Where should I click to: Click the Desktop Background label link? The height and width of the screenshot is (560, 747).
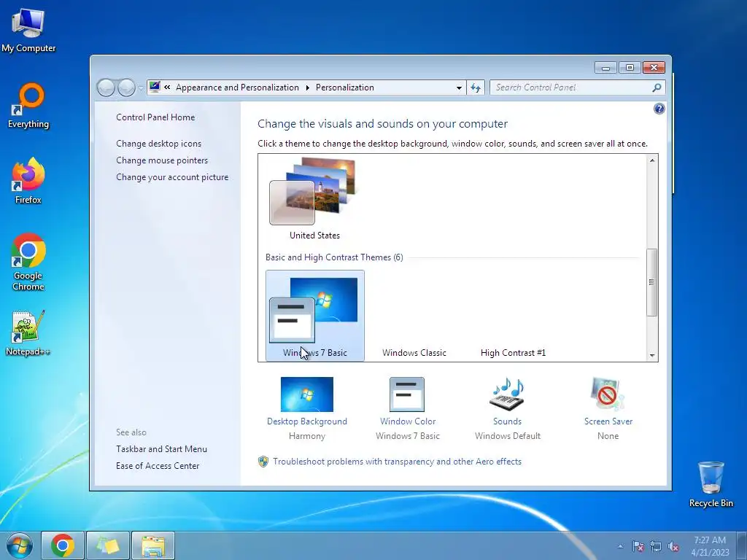pyautogui.click(x=307, y=421)
